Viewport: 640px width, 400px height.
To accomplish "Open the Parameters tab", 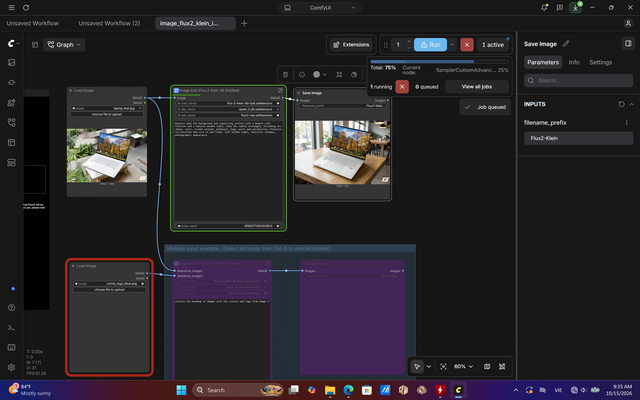I will tap(543, 62).
